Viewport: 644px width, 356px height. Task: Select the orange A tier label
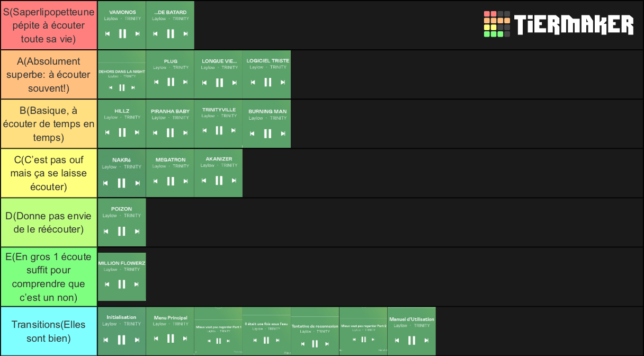point(49,75)
